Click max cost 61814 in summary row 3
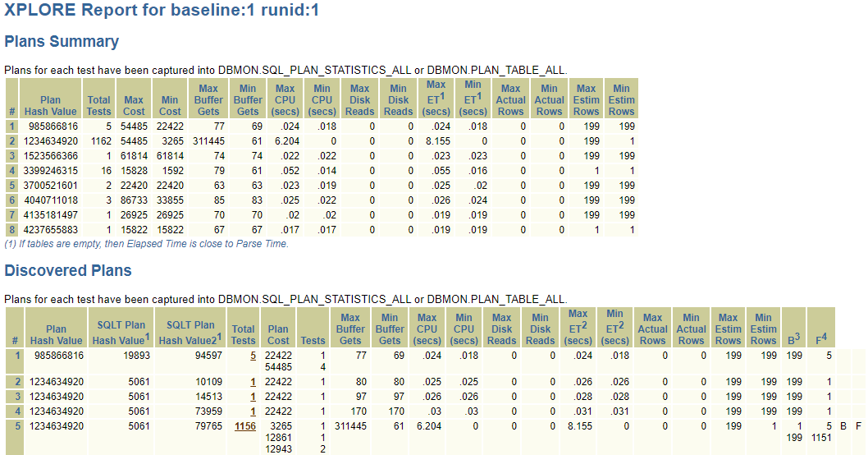This screenshot has width=868, height=455. click(134, 156)
